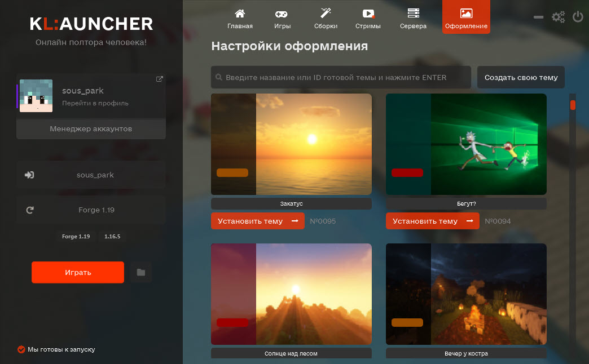Open the Сборки magic wand tab
Screen dimensions: 589x364
(326, 18)
